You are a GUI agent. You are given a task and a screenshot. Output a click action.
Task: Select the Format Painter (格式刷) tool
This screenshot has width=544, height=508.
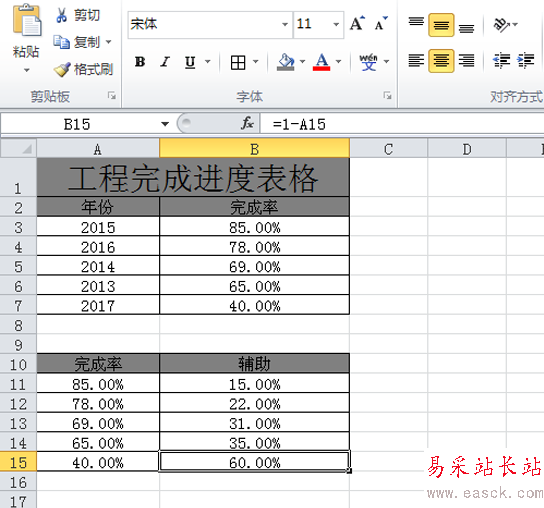pos(83,69)
